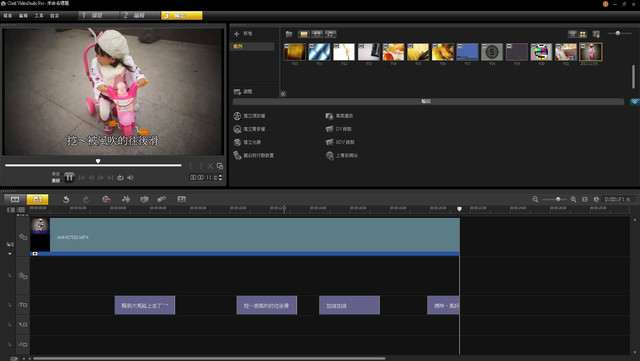The height and width of the screenshot is (361, 640).
Task: Switch to Timeline view
Action: tap(37, 199)
